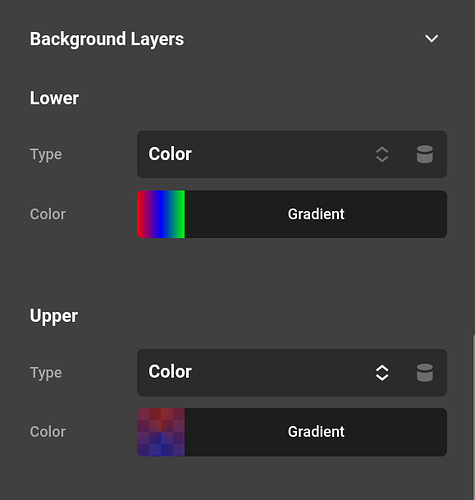475x500 pixels.
Task: Select the Upper layer heading
Action: tap(54, 316)
